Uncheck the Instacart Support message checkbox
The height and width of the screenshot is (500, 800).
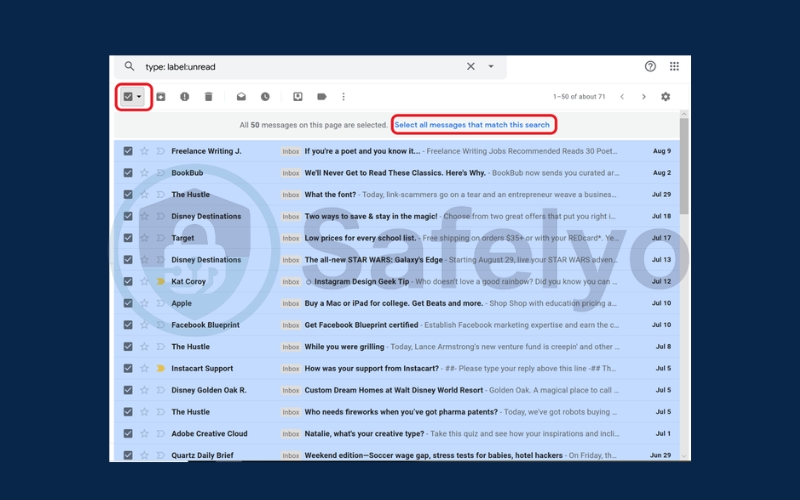pos(128,368)
